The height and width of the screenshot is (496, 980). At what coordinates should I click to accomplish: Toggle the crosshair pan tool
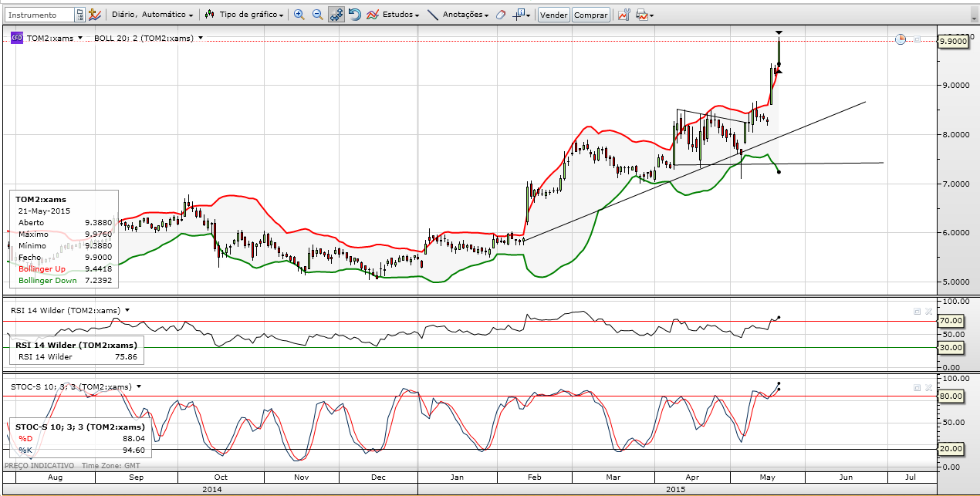coord(336,15)
